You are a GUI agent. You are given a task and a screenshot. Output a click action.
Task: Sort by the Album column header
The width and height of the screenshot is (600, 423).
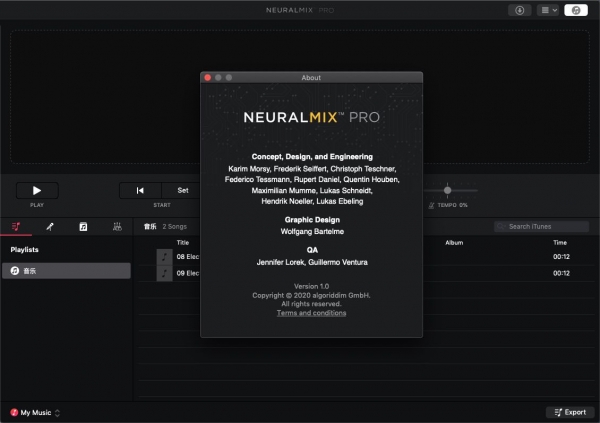tap(454, 242)
